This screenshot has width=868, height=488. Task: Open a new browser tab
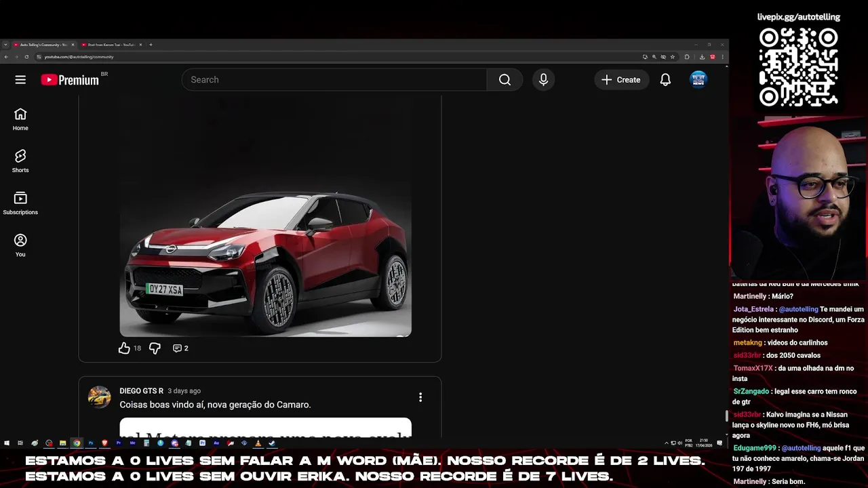[151, 45]
